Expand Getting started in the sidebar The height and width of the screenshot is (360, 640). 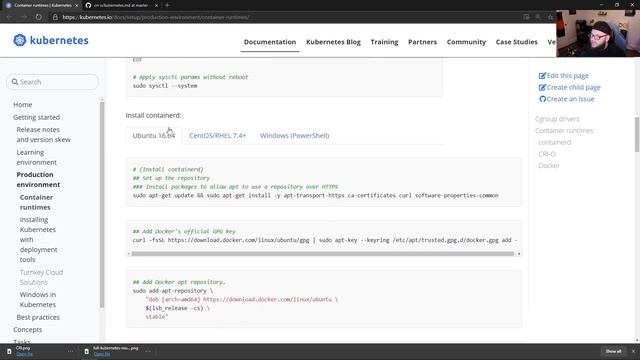(x=36, y=117)
